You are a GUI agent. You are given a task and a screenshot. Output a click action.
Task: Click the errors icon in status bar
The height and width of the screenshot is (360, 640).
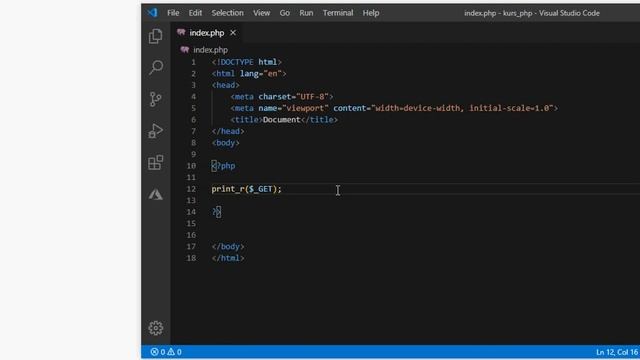[x=154, y=352]
